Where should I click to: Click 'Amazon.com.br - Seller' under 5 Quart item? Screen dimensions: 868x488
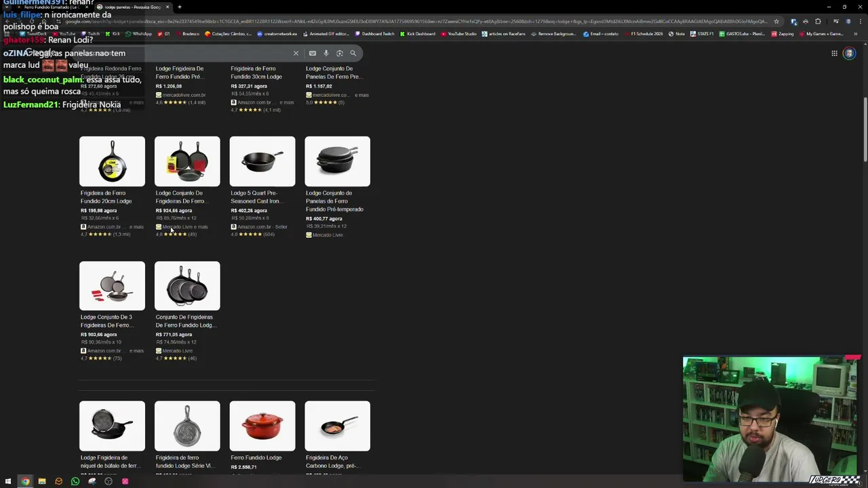(x=262, y=227)
